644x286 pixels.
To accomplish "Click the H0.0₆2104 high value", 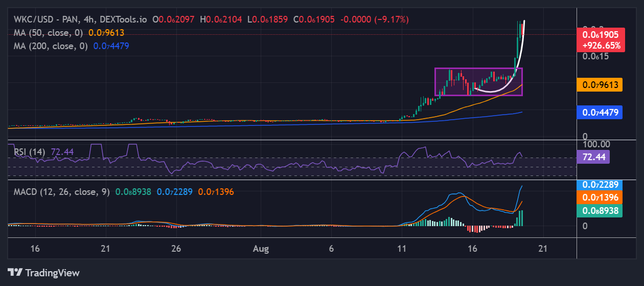I will 222,19.
